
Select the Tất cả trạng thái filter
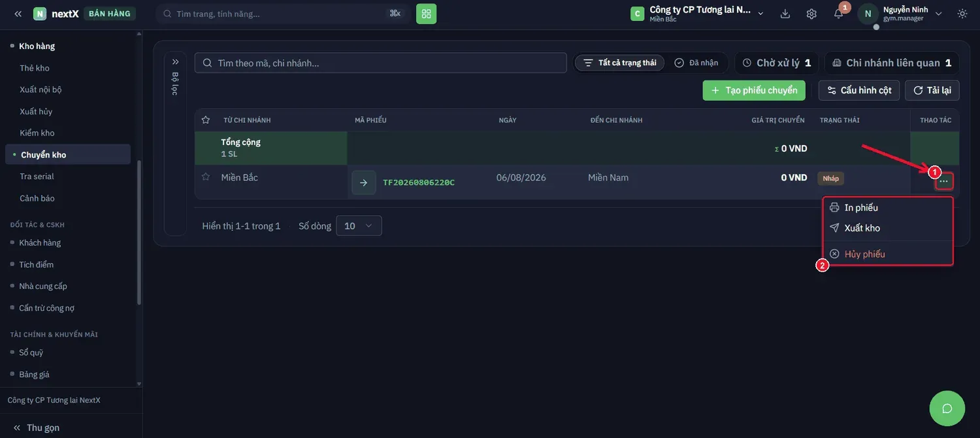620,63
